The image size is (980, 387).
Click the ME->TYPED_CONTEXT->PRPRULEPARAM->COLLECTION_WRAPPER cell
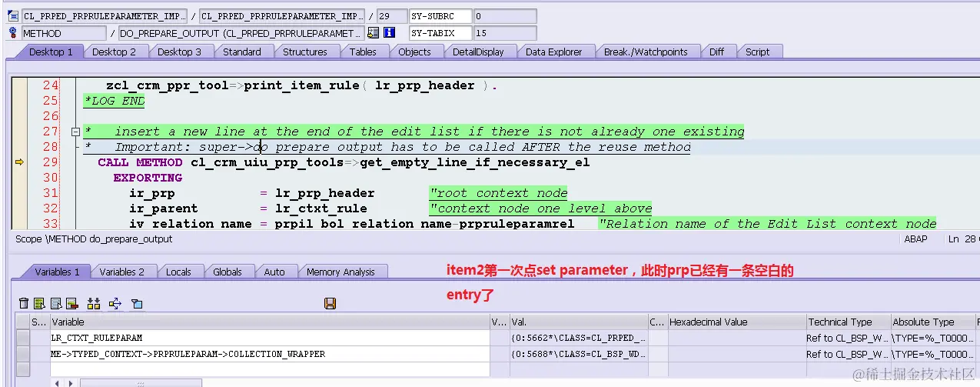click(269, 354)
